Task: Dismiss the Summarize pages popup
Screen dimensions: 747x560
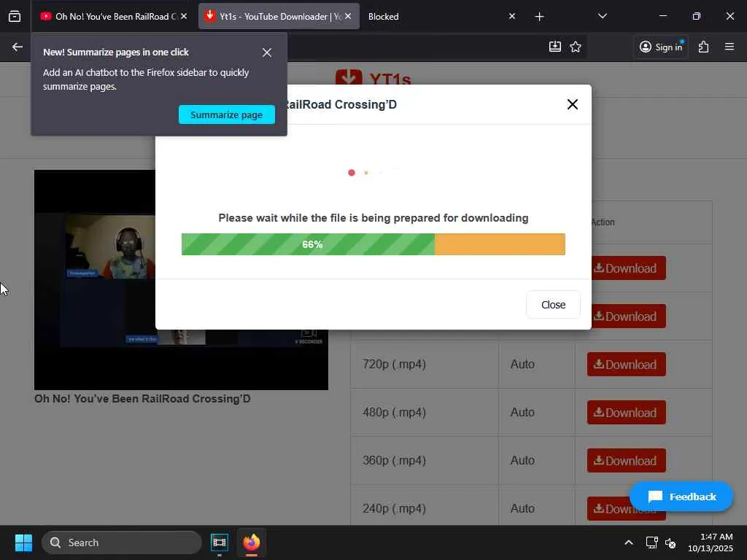Action: 267,52
